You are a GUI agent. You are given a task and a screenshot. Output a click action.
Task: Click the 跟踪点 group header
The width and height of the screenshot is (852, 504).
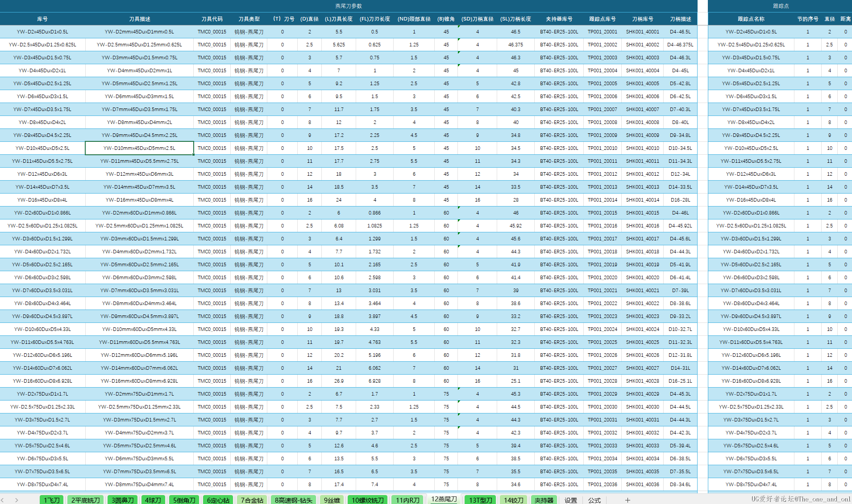click(x=780, y=6)
